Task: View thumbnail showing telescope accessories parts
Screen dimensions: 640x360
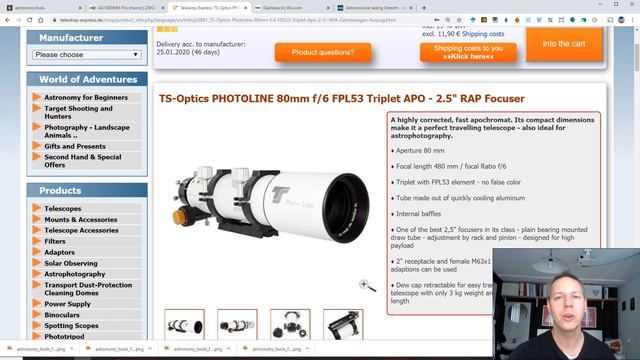Action: (x=290, y=324)
